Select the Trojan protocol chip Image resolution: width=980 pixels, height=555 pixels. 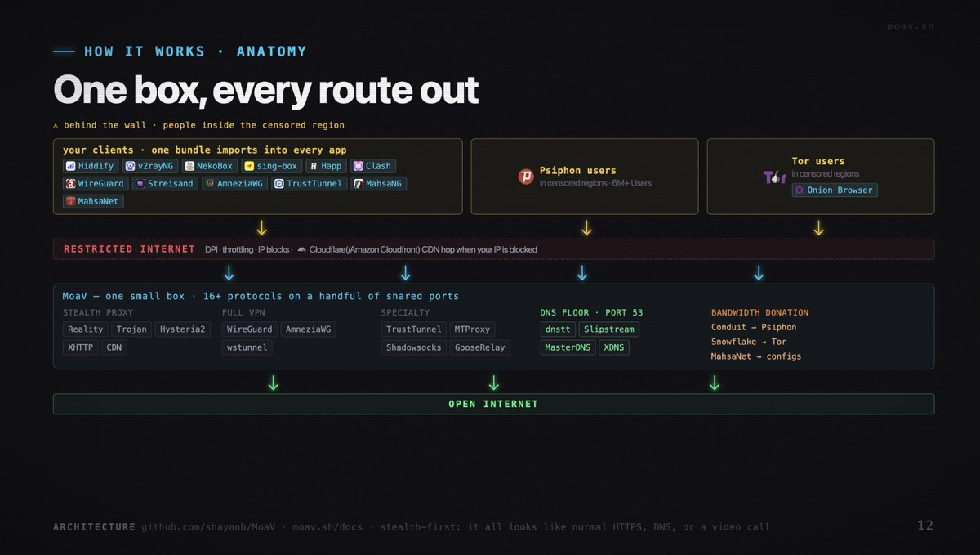click(x=131, y=329)
